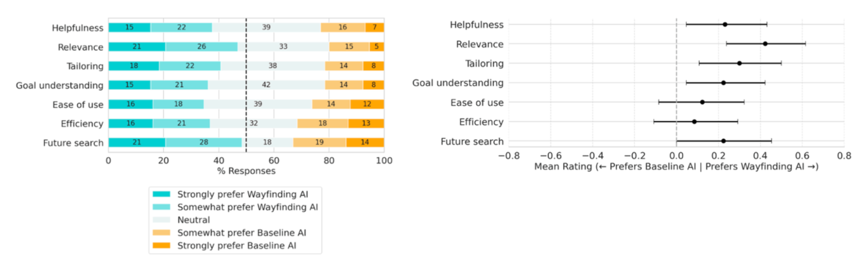This screenshot has height=263, width=868.
Task: Select the Tailoring mean rating data point
Action: click(739, 63)
